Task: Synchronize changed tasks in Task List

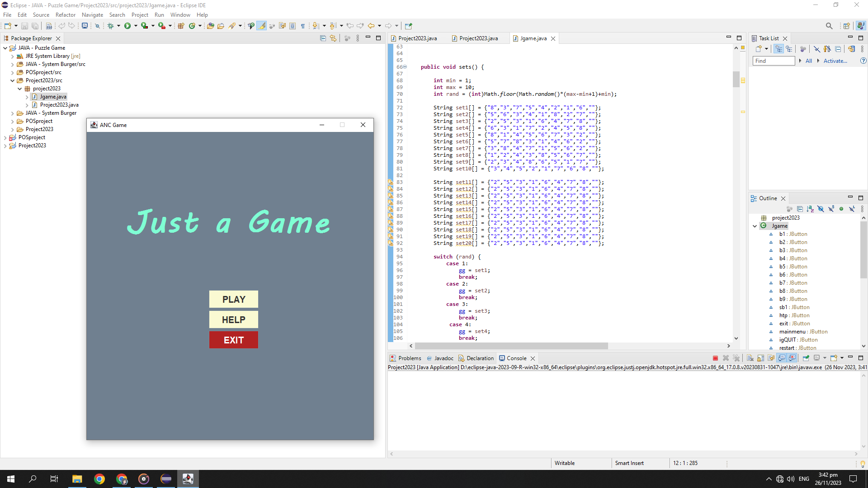Action: click(x=852, y=49)
